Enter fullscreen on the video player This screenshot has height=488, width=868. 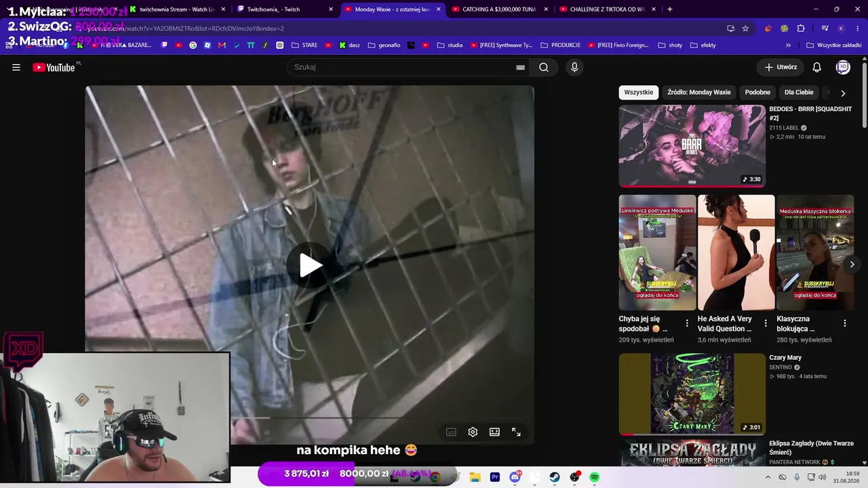(x=516, y=432)
